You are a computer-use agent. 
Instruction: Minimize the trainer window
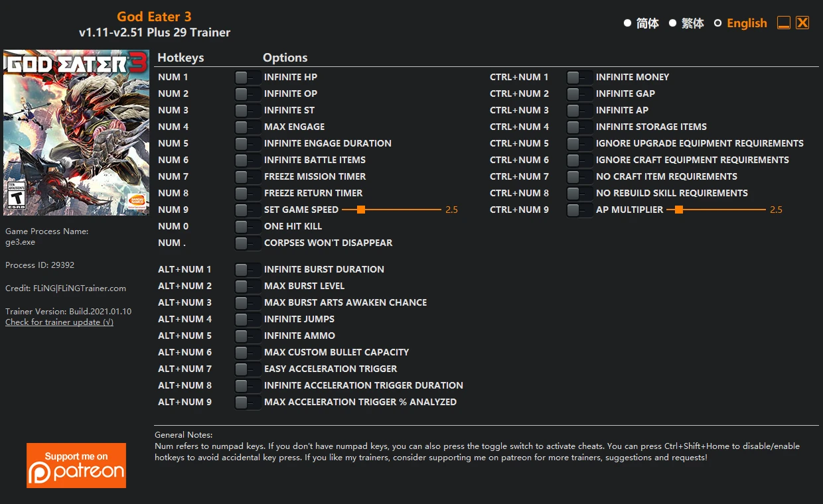(784, 23)
